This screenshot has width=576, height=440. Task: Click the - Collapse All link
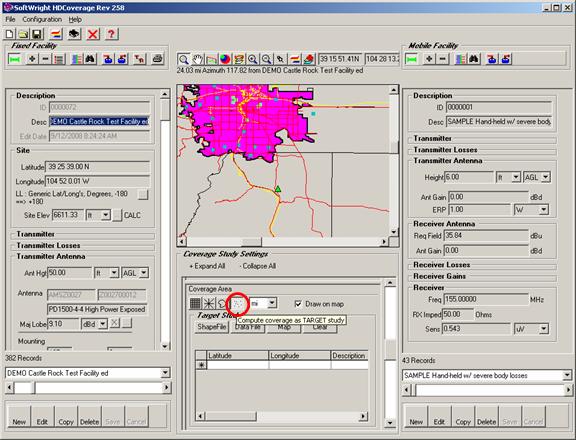click(x=258, y=266)
